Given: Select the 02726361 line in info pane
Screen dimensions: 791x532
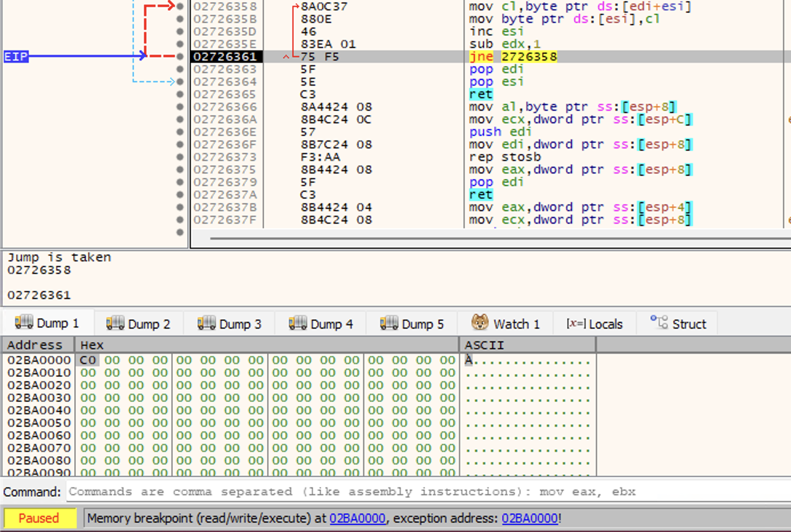Looking at the screenshot, I should click(39, 295).
